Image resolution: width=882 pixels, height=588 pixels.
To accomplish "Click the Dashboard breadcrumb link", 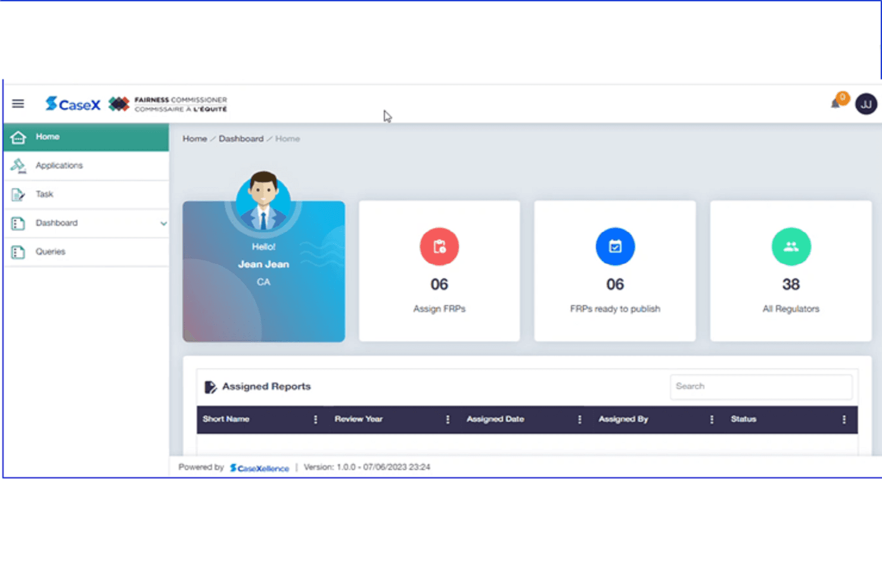I will pyautogui.click(x=241, y=139).
